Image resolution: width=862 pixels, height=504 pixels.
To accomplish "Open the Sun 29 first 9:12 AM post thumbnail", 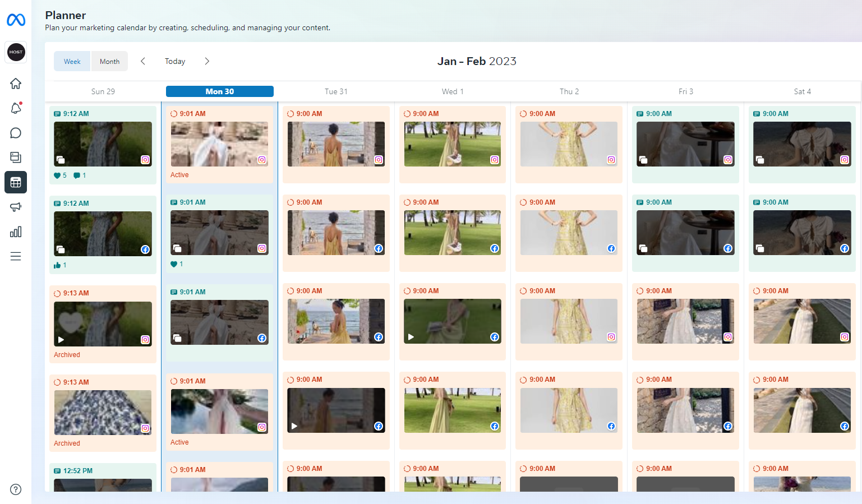I will [x=103, y=144].
